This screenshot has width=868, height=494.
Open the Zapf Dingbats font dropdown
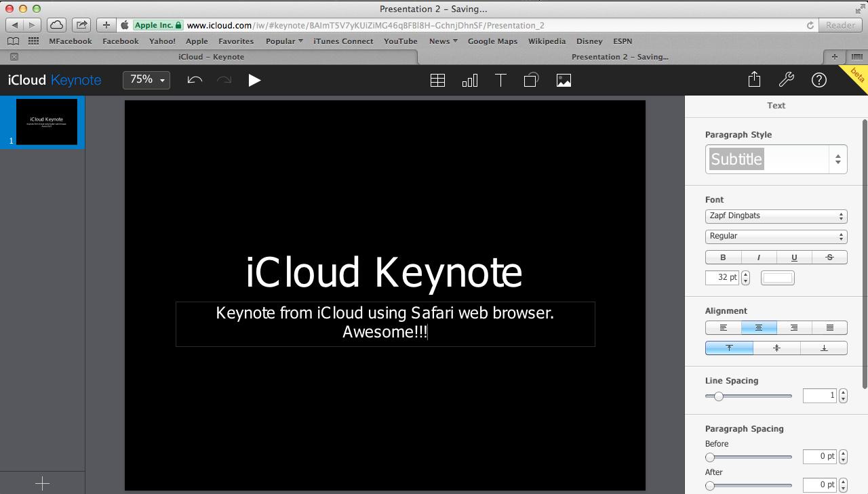[776, 216]
